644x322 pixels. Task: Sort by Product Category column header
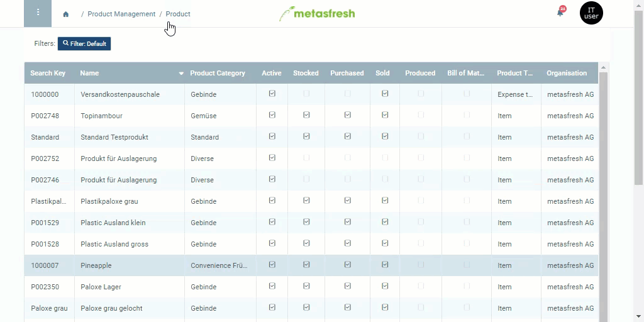coord(217,73)
